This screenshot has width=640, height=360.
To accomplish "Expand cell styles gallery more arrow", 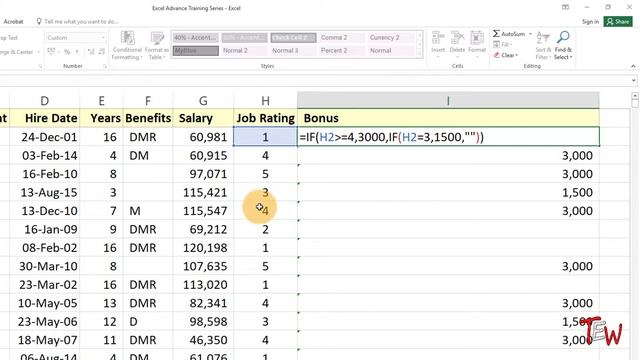I will coord(420,54).
